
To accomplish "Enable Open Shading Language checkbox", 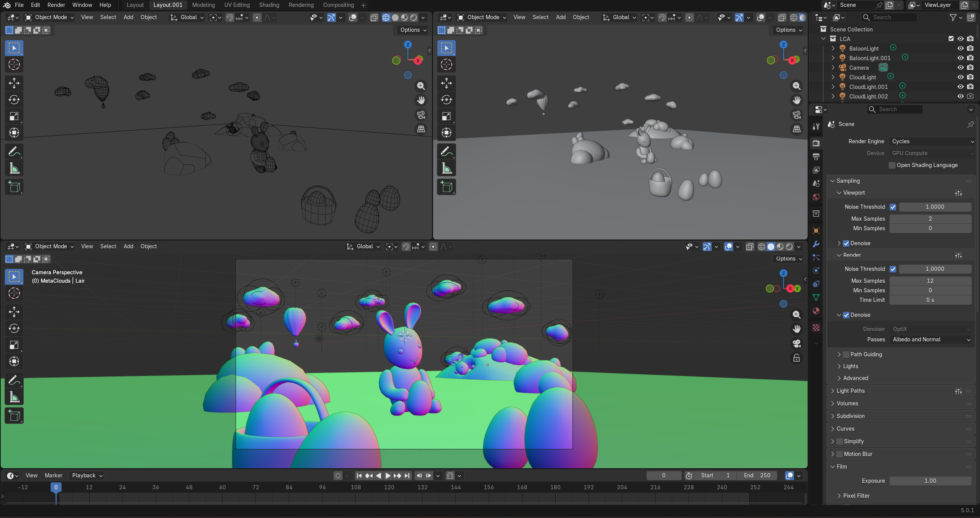I will [892, 165].
